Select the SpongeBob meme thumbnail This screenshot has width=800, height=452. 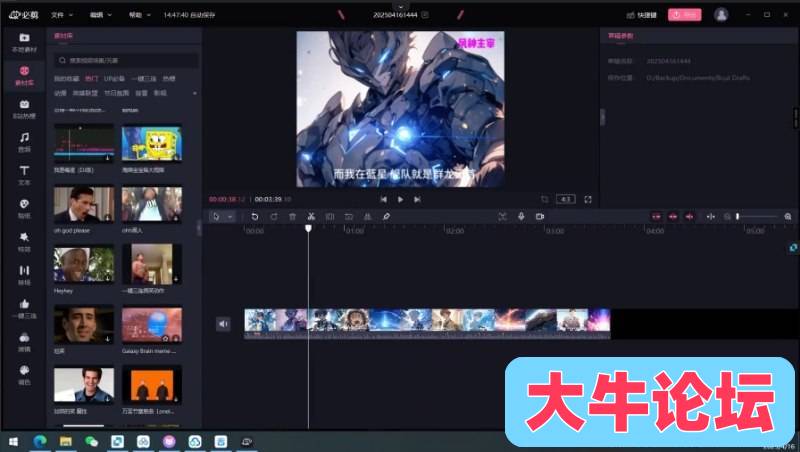pos(152,143)
